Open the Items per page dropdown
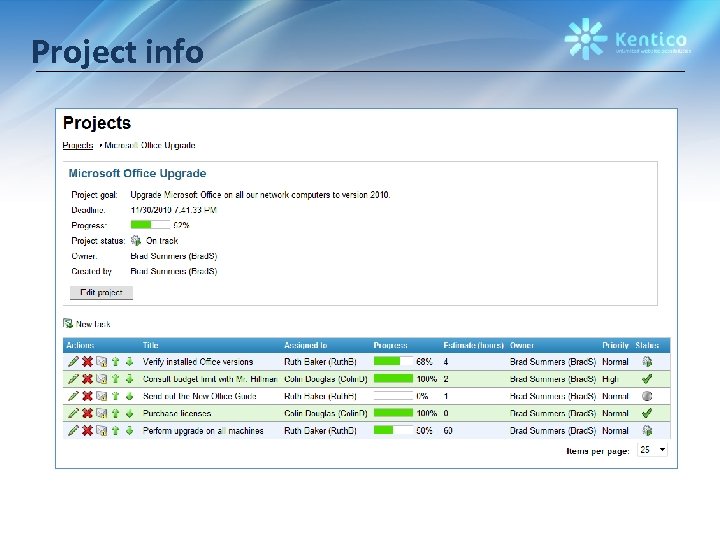This screenshot has height=540, width=720. (652, 450)
